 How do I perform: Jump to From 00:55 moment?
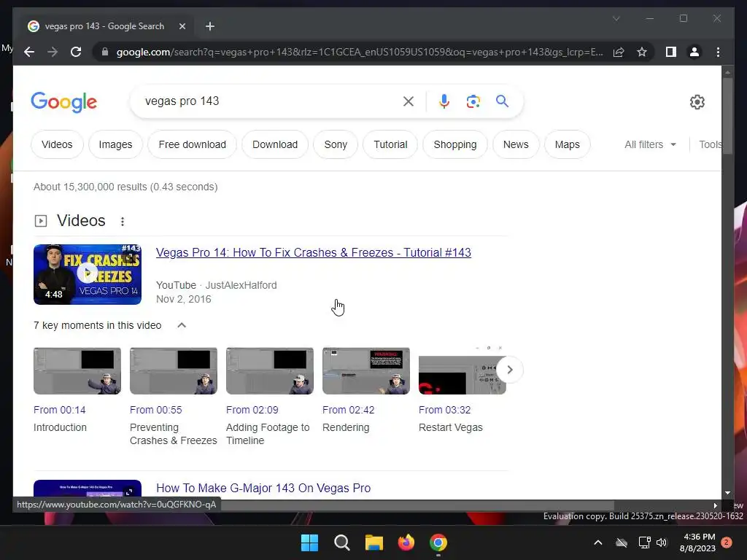point(156,410)
